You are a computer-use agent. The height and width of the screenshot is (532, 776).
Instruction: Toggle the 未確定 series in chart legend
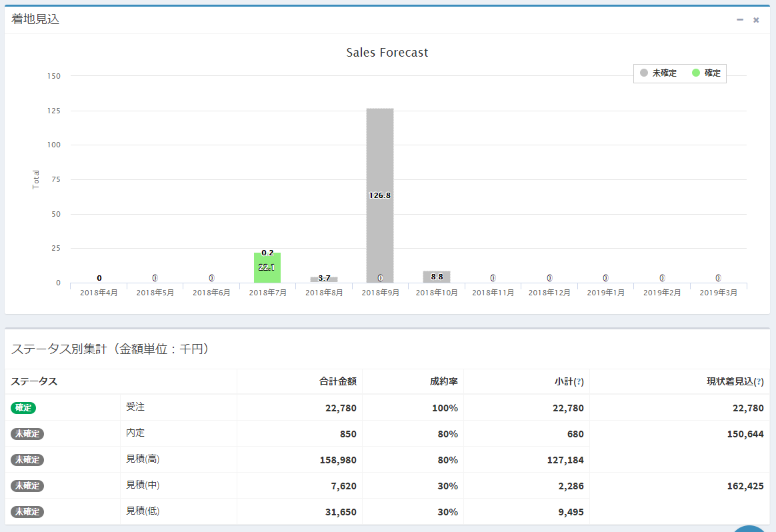[658, 73]
